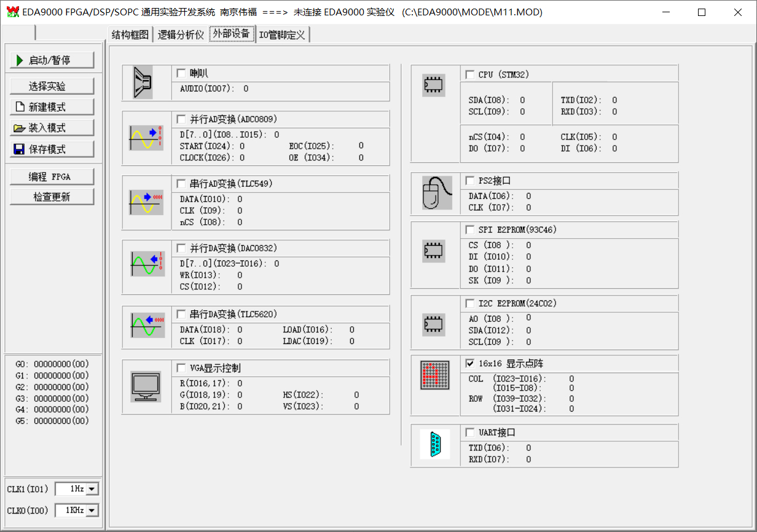Click the TLC5620 serial DA converter icon
This screenshot has height=532, width=757.
[146, 325]
